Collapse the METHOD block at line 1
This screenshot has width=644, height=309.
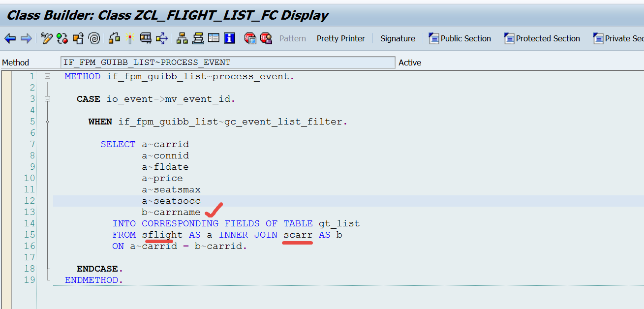pyautogui.click(x=47, y=76)
